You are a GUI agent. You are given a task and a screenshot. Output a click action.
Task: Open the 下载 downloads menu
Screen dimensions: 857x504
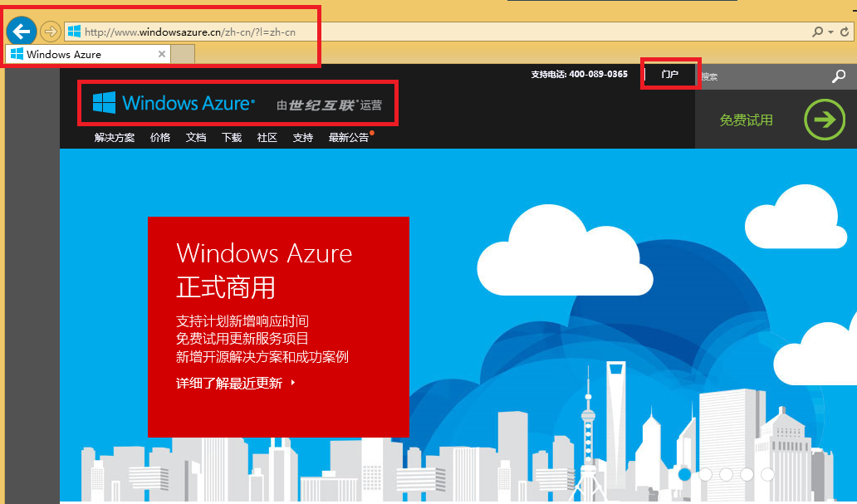(x=232, y=138)
